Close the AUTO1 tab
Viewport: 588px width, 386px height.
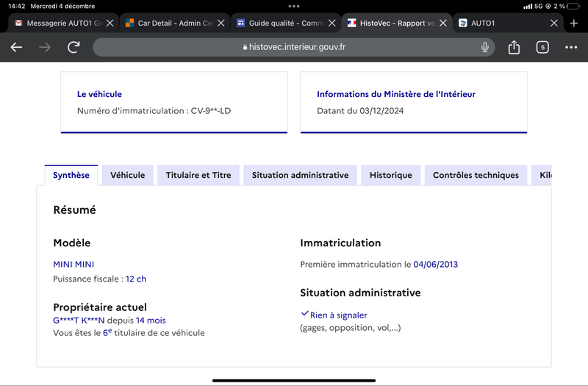[554, 24]
